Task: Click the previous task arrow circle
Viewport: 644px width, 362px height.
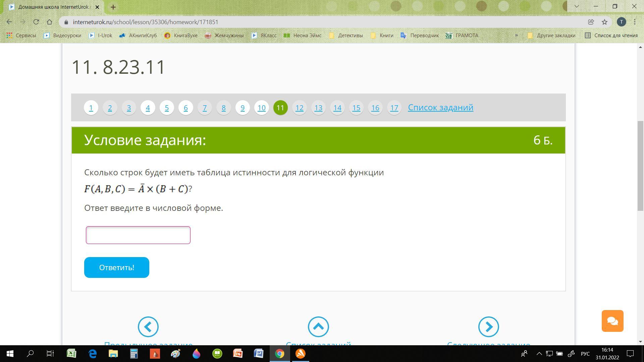Action: click(148, 327)
